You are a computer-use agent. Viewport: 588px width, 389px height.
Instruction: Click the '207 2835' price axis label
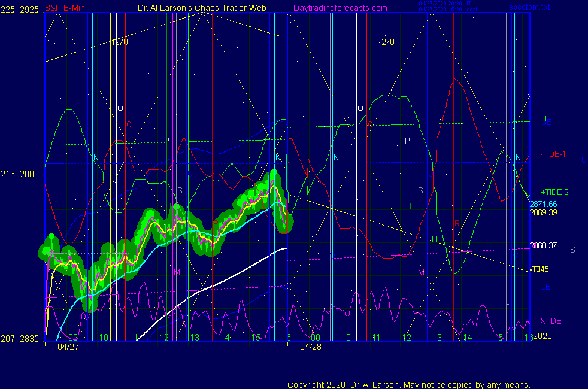pyautogui.click(x=20, y=339)
